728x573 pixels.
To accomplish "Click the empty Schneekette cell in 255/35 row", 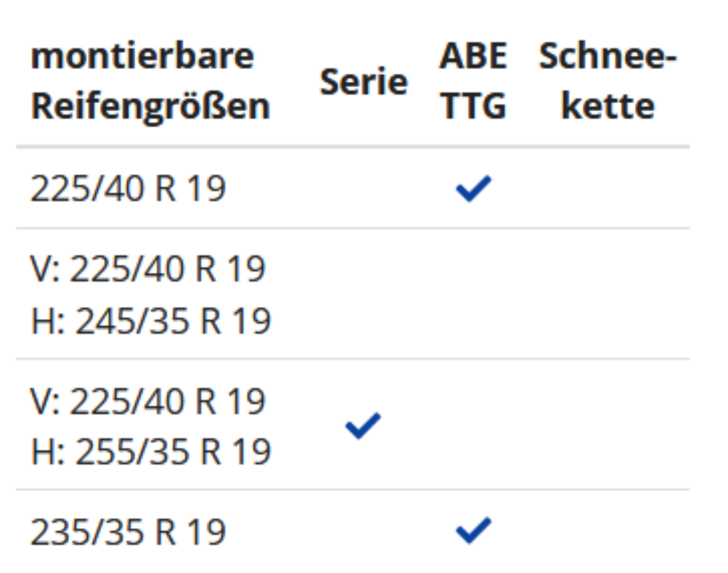I will click(607, 426).
